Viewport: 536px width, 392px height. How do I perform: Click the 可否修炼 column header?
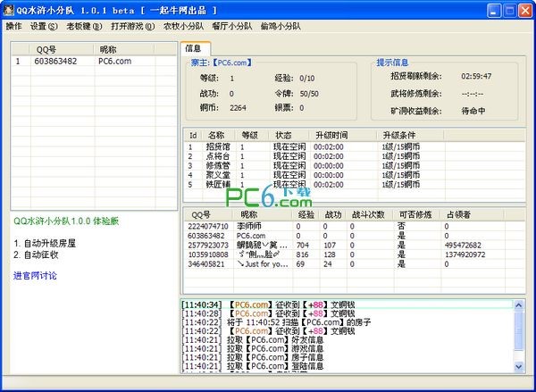(x=417, y=215)
